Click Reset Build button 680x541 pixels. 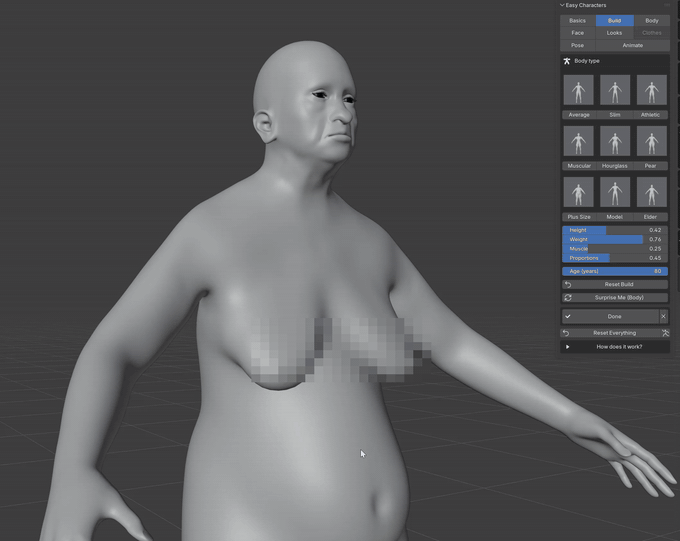tap(615, 285)
